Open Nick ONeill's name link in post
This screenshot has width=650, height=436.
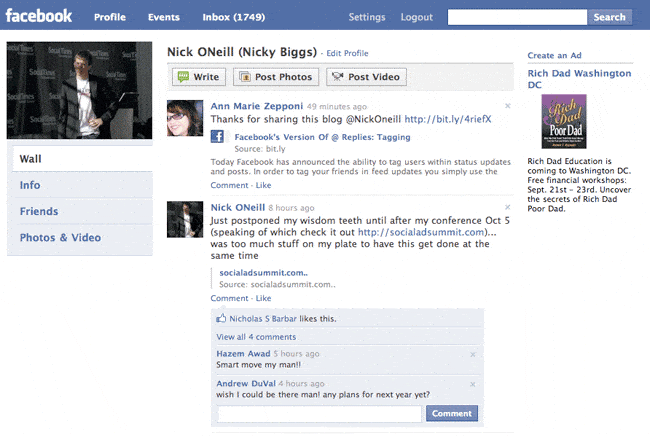point(238,207)
